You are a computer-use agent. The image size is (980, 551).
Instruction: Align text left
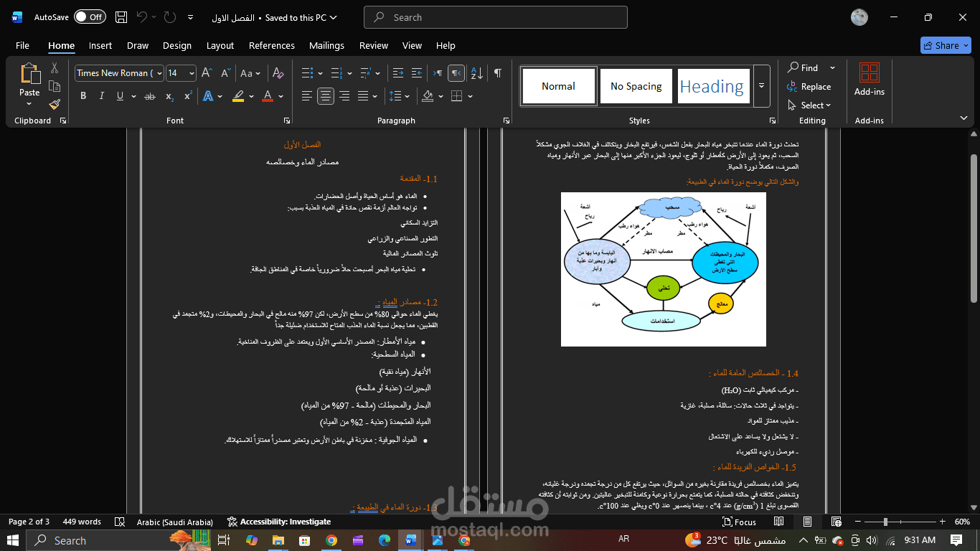(x=307, y=96)
